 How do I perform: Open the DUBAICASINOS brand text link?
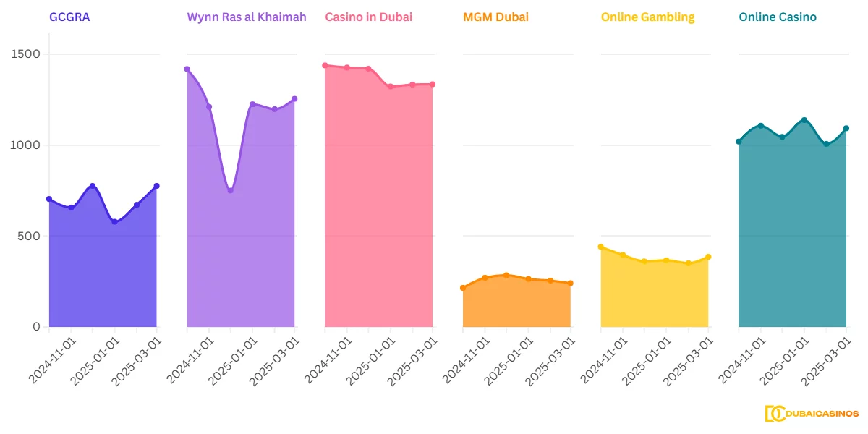click(822, 414)
